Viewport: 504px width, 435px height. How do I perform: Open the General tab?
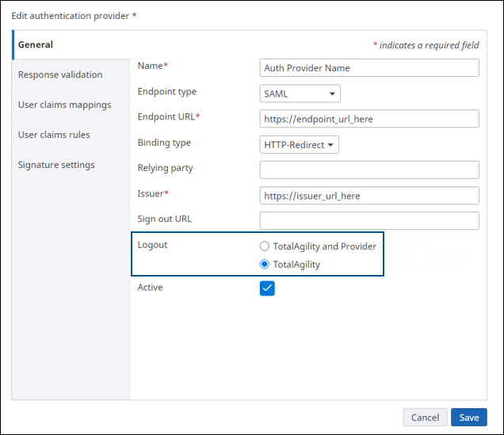click(36, 45)
